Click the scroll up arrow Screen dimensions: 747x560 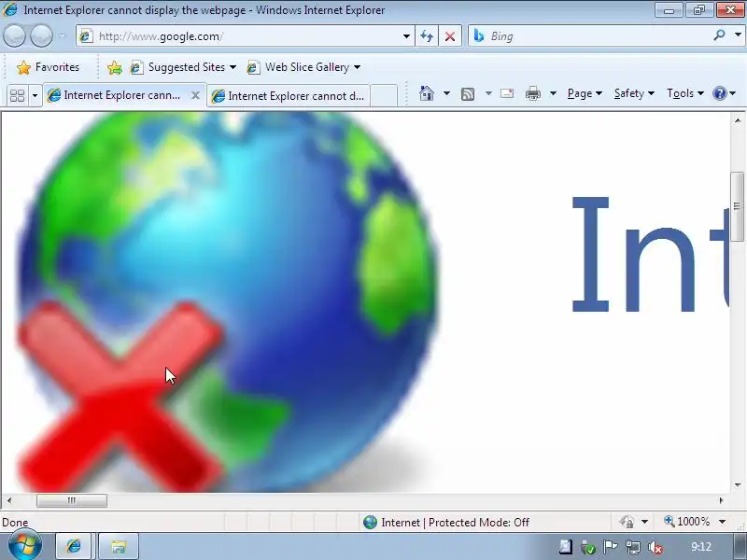pyautogui.click(x=737, y=120)
